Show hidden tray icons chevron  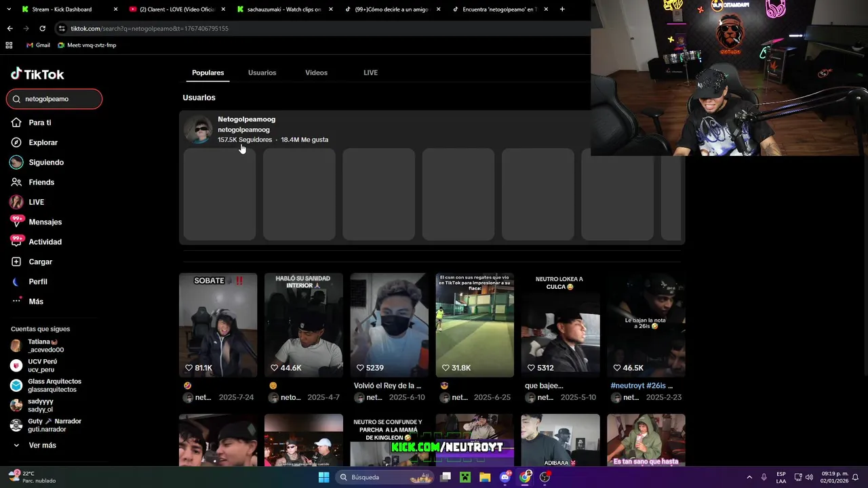click(749, 477)
